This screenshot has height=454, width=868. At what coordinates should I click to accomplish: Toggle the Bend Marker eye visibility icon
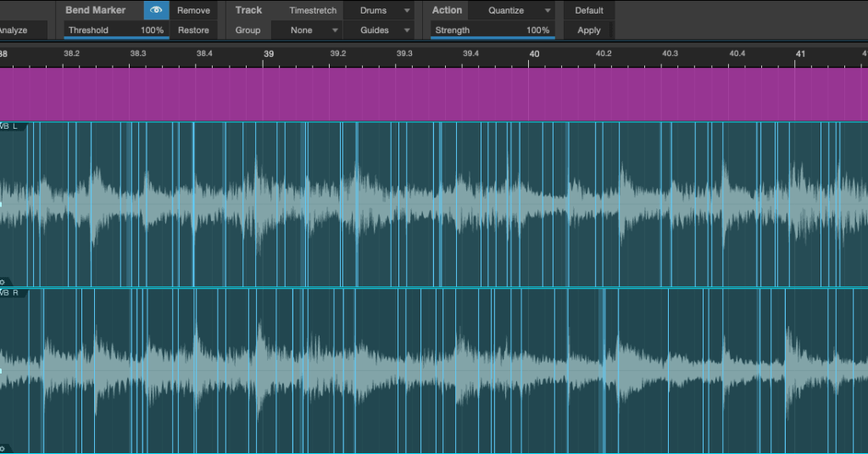156,11
